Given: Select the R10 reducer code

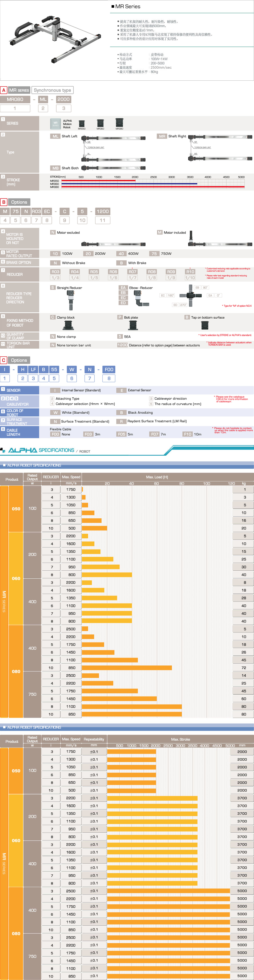Looking at the screenshot, I should tap(190, 272).
